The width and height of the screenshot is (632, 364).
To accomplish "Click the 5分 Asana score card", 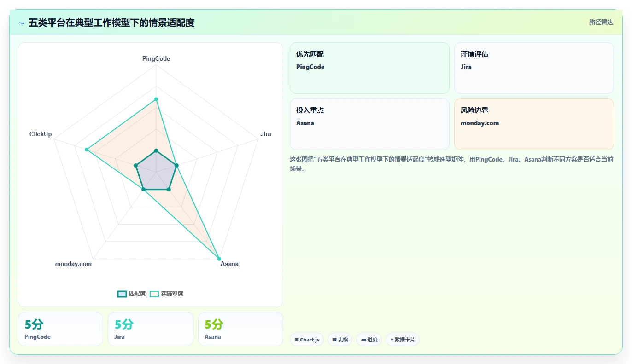I will pyautogui.click(x=240, y=329).
